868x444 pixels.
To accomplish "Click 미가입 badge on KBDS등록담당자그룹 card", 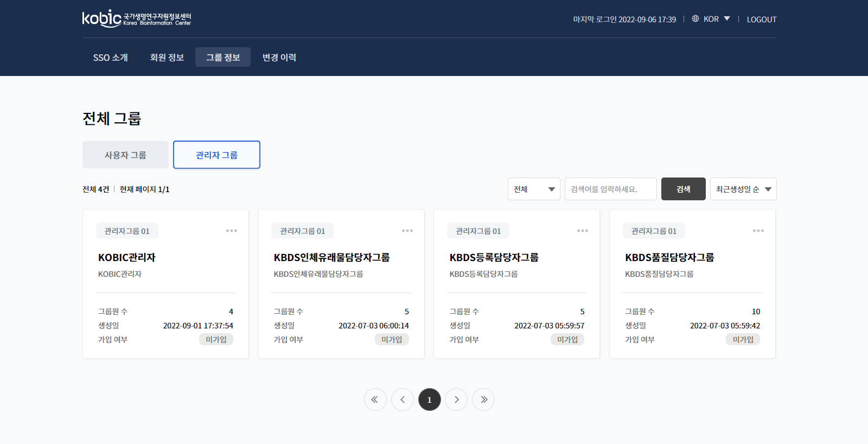I will click(x=567, y=339).
